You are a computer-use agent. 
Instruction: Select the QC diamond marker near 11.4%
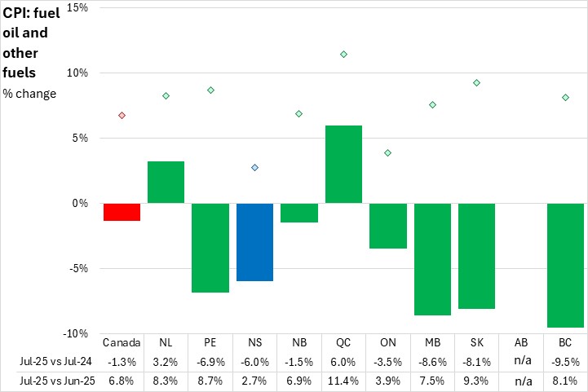[x=343, y=55]
